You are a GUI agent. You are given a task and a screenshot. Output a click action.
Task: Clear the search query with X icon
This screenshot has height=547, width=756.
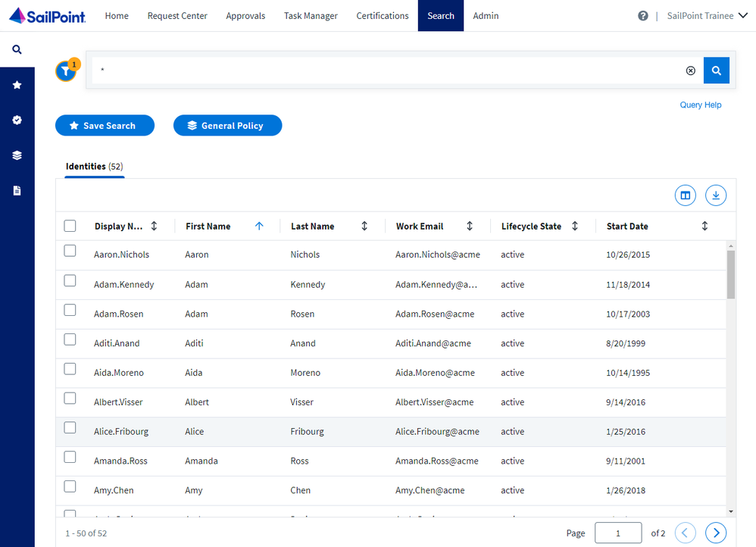[690, 70]
